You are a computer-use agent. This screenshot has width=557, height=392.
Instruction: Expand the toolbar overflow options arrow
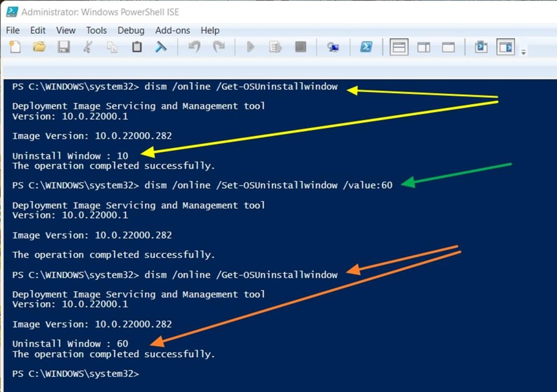pos(524,52)
